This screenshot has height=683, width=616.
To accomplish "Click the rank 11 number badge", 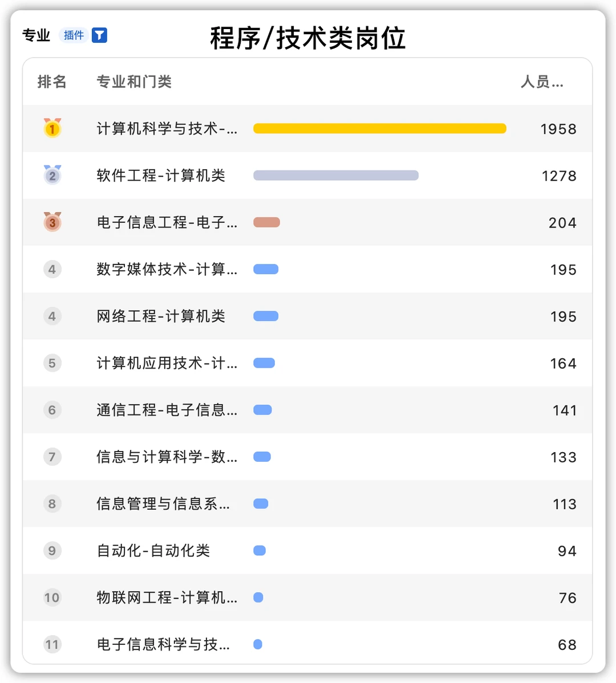I will point(52,644).
